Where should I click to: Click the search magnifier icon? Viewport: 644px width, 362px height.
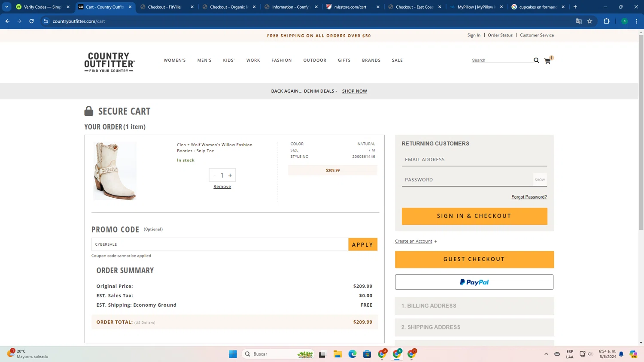tap(536, 60)
